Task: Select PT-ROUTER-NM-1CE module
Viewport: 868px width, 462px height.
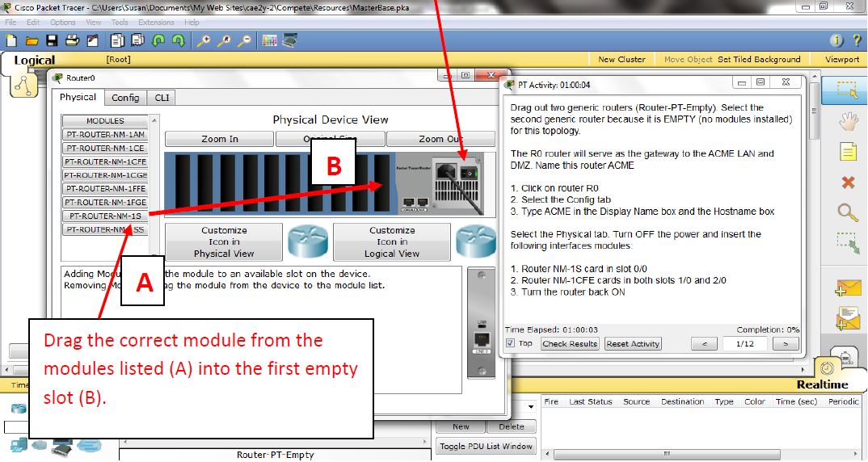Action: coord(105,149)
